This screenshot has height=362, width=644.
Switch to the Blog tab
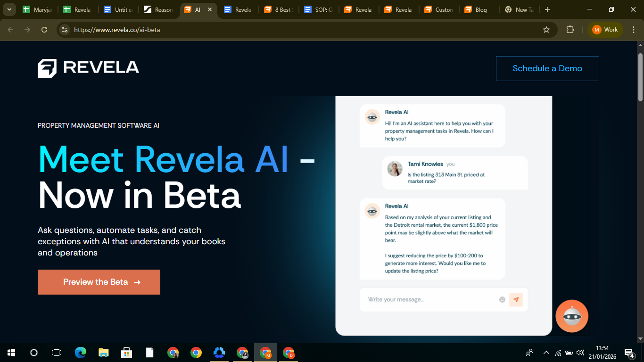pyautogui.click(x=479, y=9)
